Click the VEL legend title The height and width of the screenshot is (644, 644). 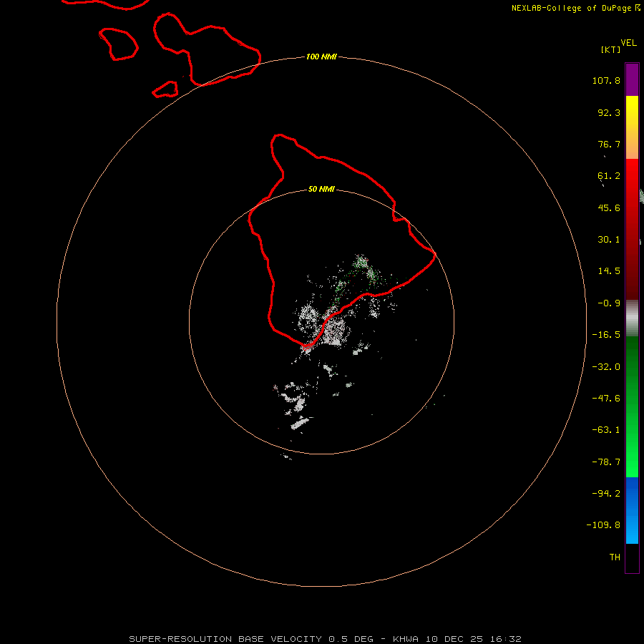[629, 43]
